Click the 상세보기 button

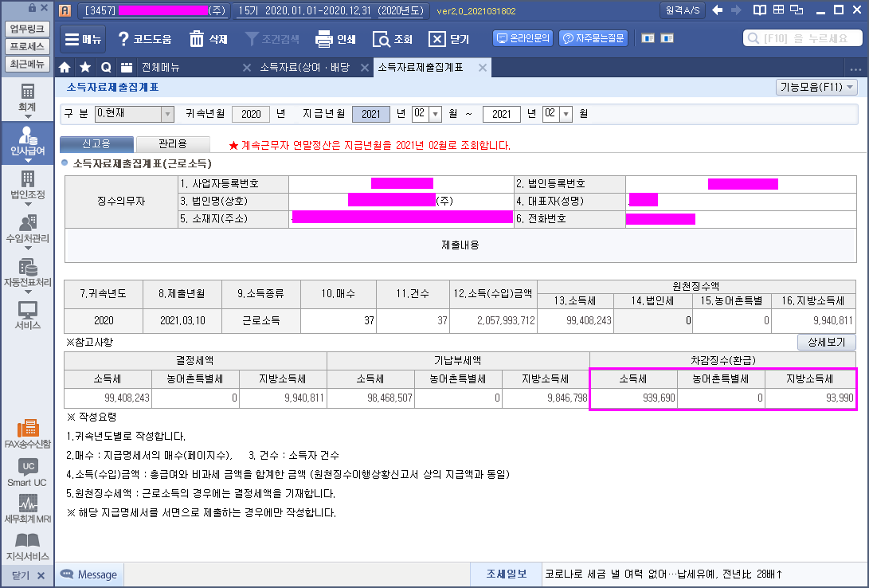tap(826, 342)
